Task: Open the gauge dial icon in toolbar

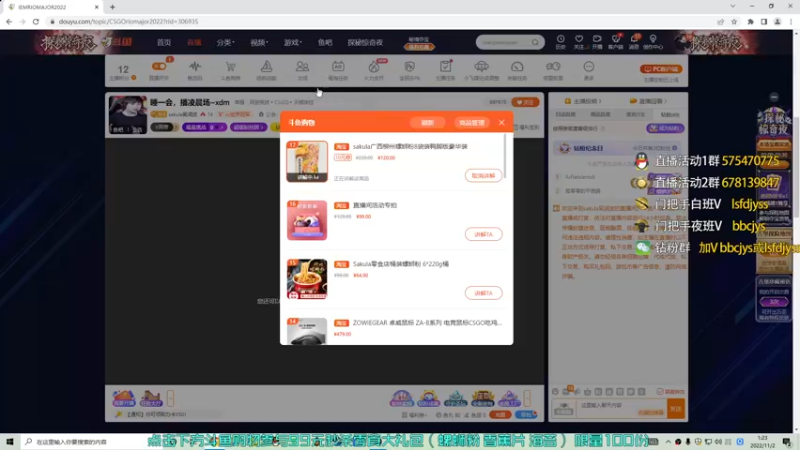Action: pyautogui.click(x=517, y=66)
